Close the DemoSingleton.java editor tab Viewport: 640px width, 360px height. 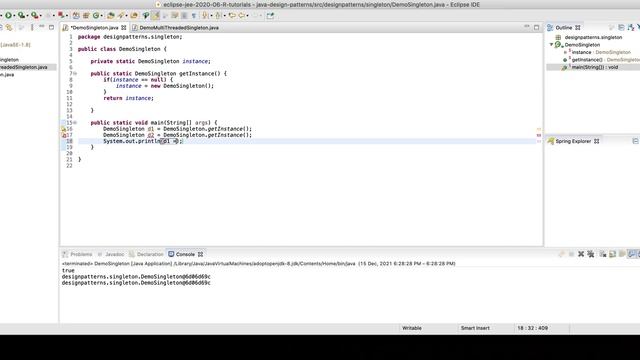124,28
